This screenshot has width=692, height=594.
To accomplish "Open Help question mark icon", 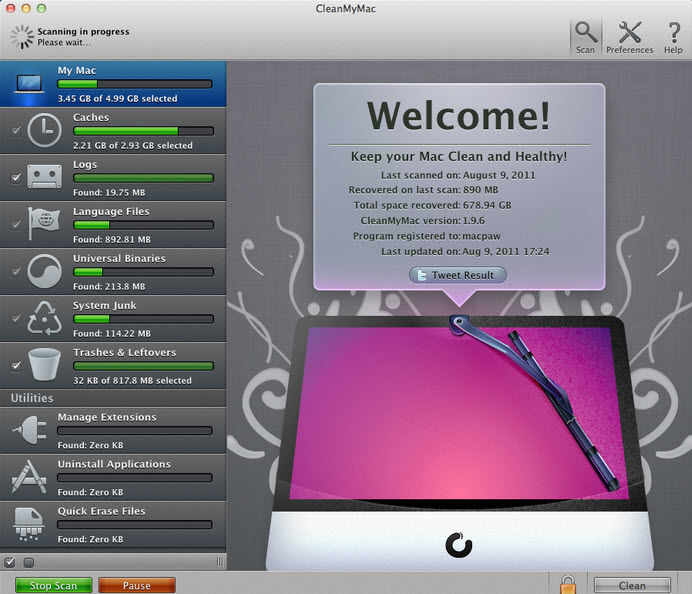I will (673, 33).
